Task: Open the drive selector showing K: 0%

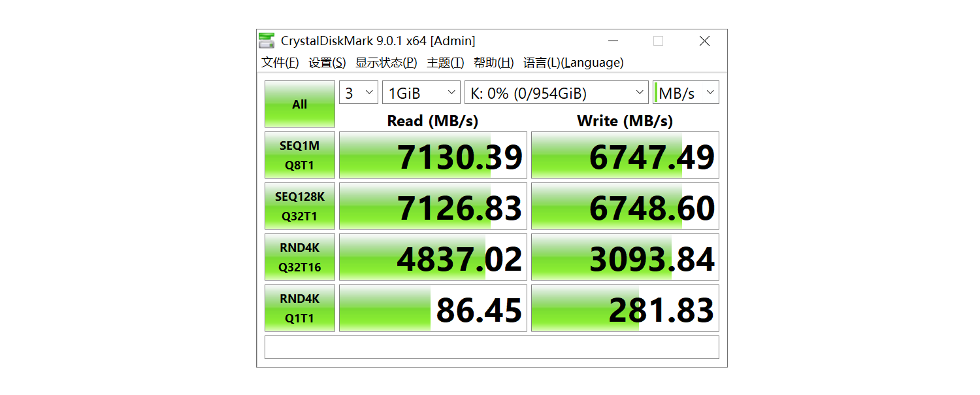Action: (557, 93)
